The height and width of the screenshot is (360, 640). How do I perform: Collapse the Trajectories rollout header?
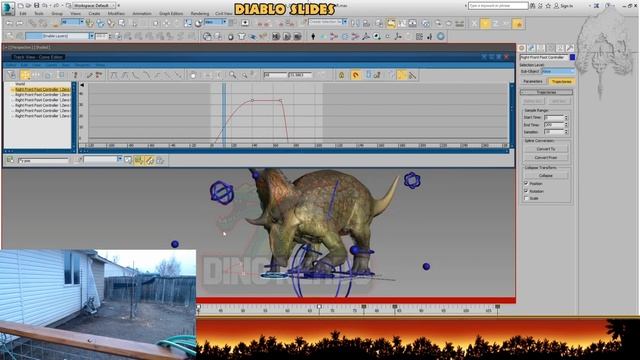[x=547, y=92]
